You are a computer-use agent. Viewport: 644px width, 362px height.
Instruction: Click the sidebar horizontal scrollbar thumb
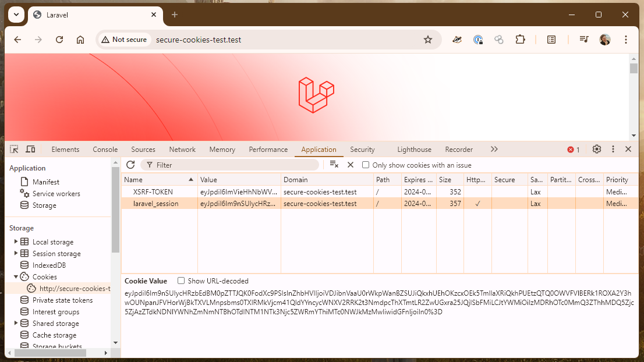point(50,353)
